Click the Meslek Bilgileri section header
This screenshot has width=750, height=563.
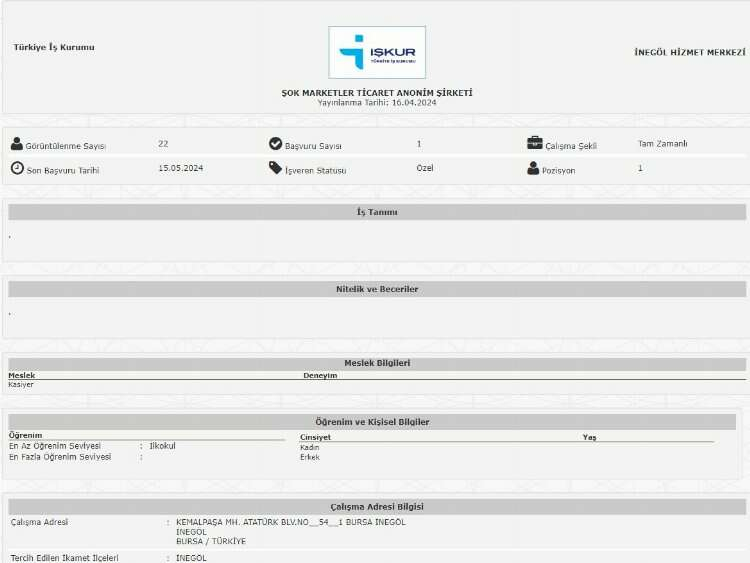377,363
